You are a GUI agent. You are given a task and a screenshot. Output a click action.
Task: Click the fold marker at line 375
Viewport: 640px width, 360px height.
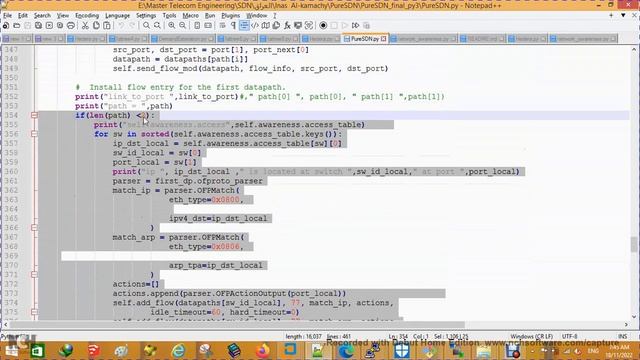pos(34,312)
